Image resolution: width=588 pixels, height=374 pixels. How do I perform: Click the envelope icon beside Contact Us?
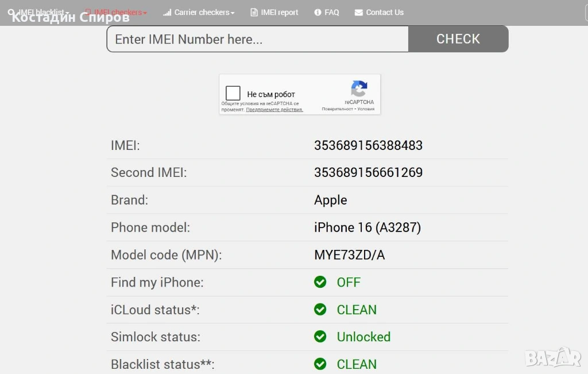[x=359, y=13]
